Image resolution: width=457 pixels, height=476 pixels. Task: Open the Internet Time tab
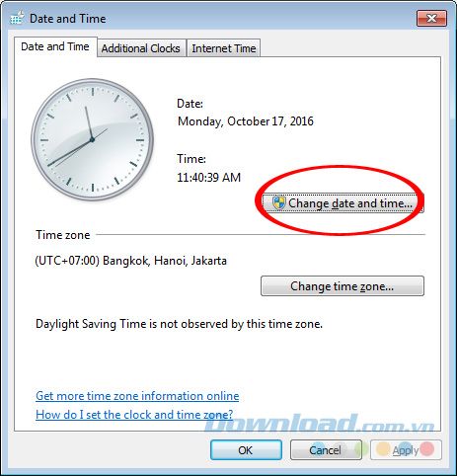pos(224,48)
